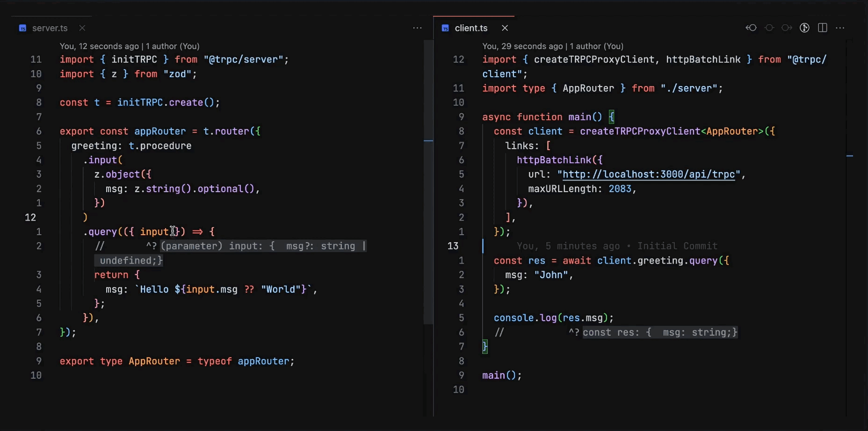Viewport: 868px width, 431px height.
Task: Click the marker on the right overview ruler
Action: click(850, 156)
